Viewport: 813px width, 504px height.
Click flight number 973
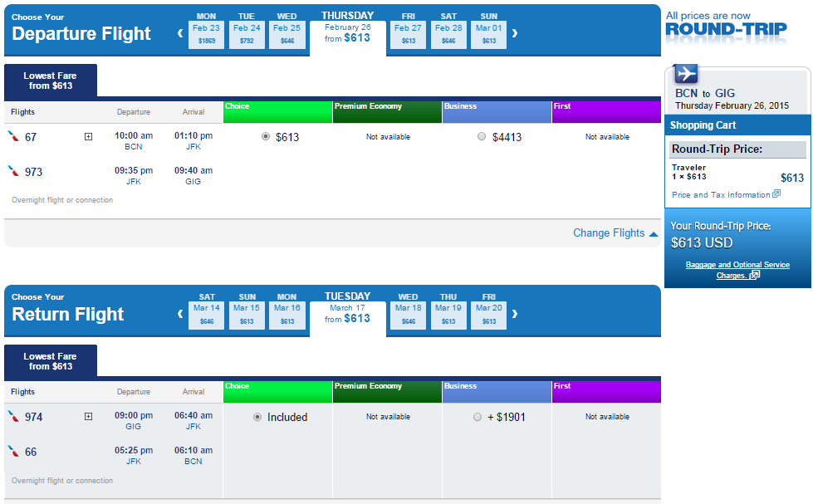point(34,172)
